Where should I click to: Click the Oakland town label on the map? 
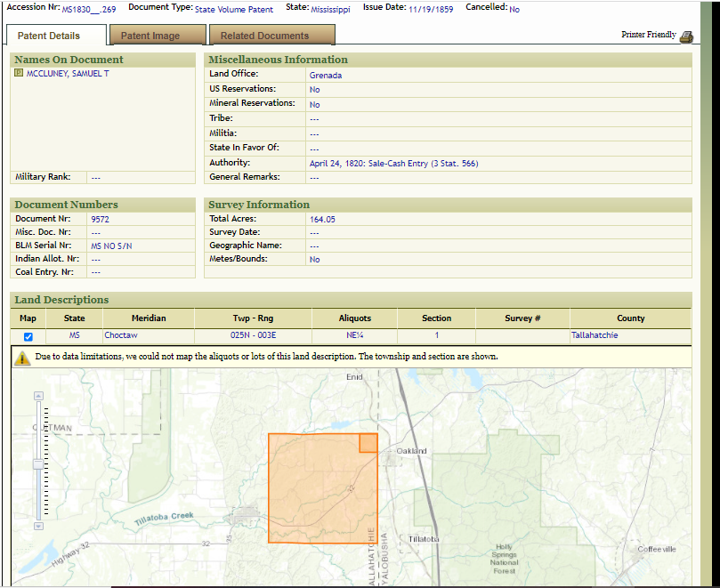point(412,451)
